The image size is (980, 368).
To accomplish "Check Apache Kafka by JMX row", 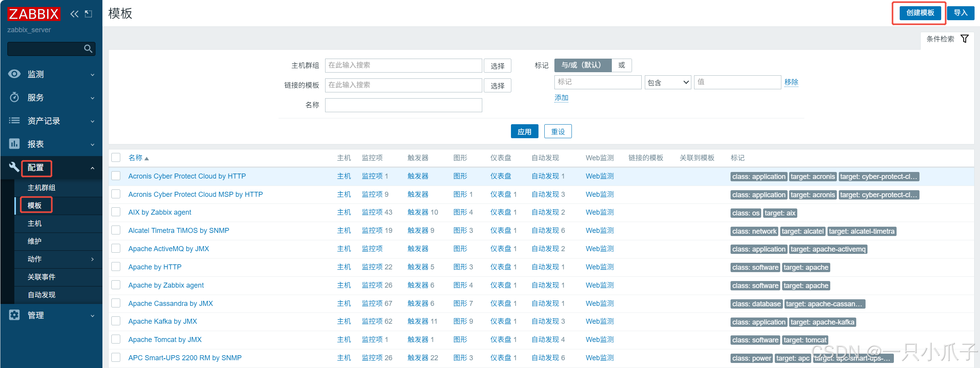I will coord(116,321).
